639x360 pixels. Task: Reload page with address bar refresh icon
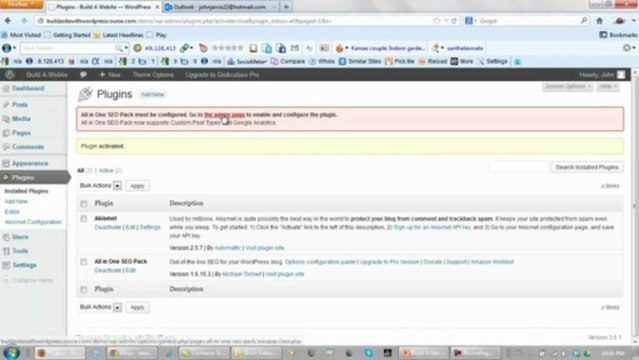tap(454, 21)
